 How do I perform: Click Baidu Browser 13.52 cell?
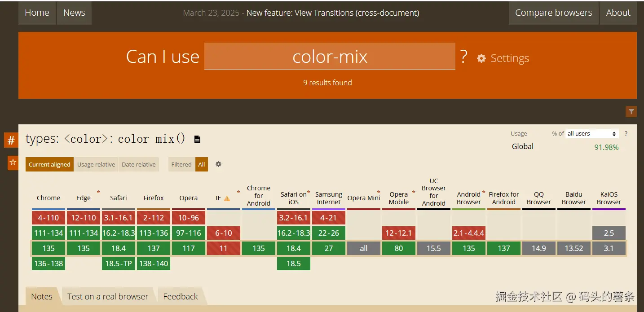click(574, 248)
